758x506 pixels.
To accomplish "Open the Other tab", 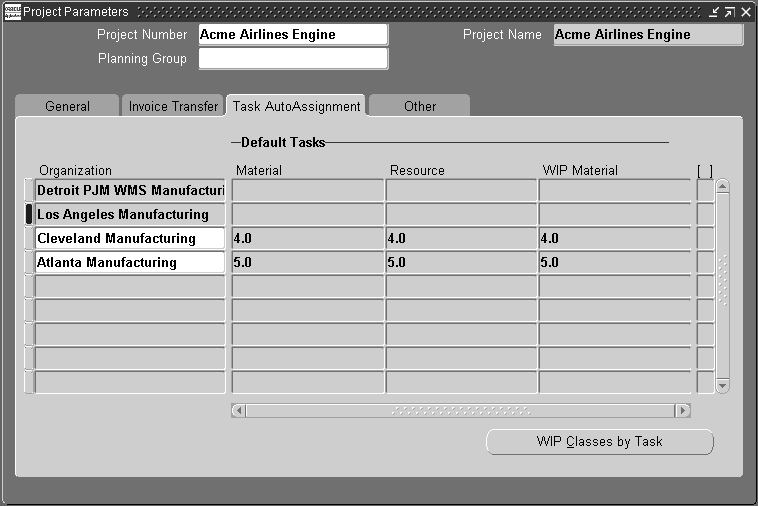I will [420, 106].
